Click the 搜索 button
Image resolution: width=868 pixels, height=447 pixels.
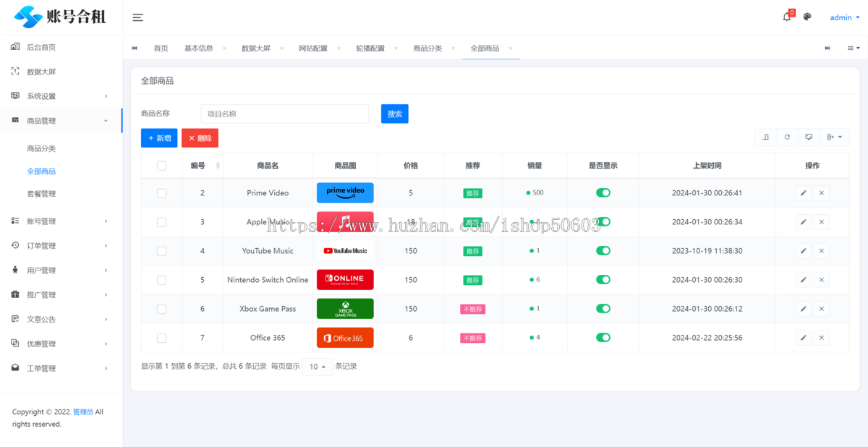click(395, 114)
